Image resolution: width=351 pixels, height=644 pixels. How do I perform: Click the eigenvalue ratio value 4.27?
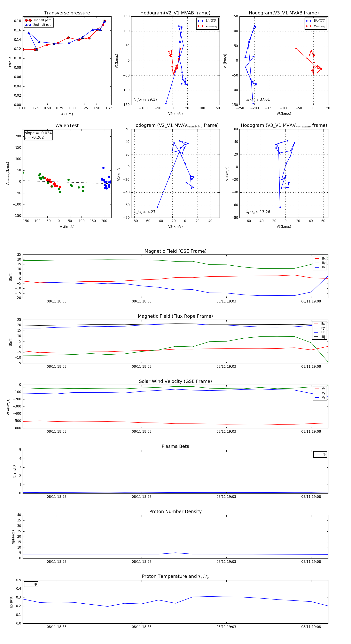click(x=151, y=212)
